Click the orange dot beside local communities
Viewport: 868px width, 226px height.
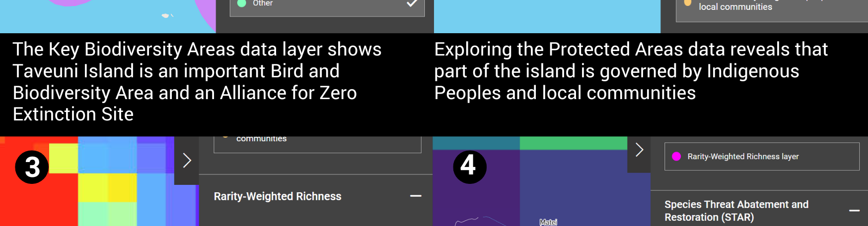pyautogui.click(x=688, y=3)
